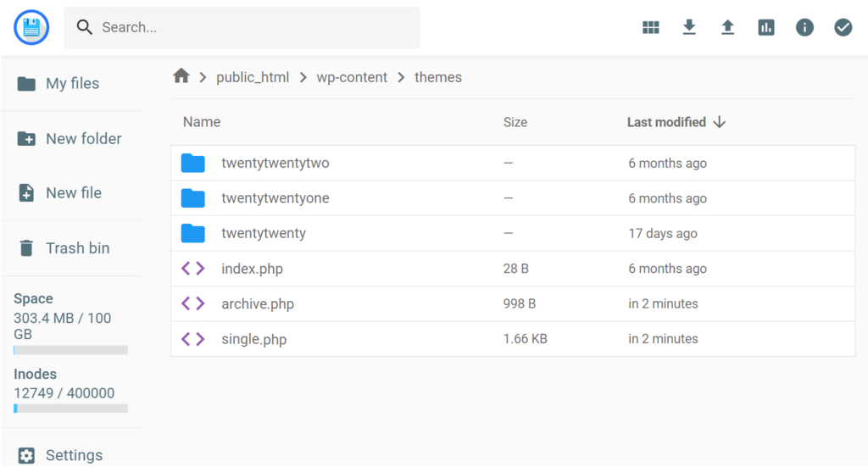This screenshot has width=868, height=467.
Task: Navigate to wp-content breadcrumb
Action: [x=352, y=77]
